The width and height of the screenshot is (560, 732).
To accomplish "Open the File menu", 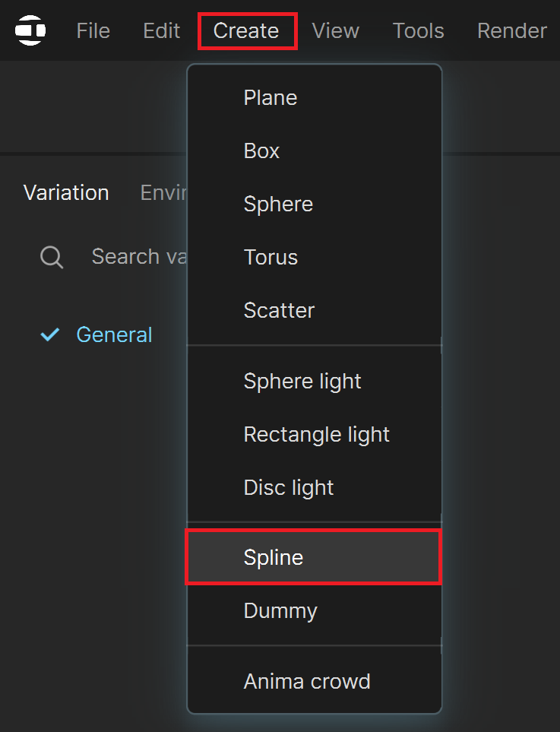I will pyautogui.click(x=93, y=31).
